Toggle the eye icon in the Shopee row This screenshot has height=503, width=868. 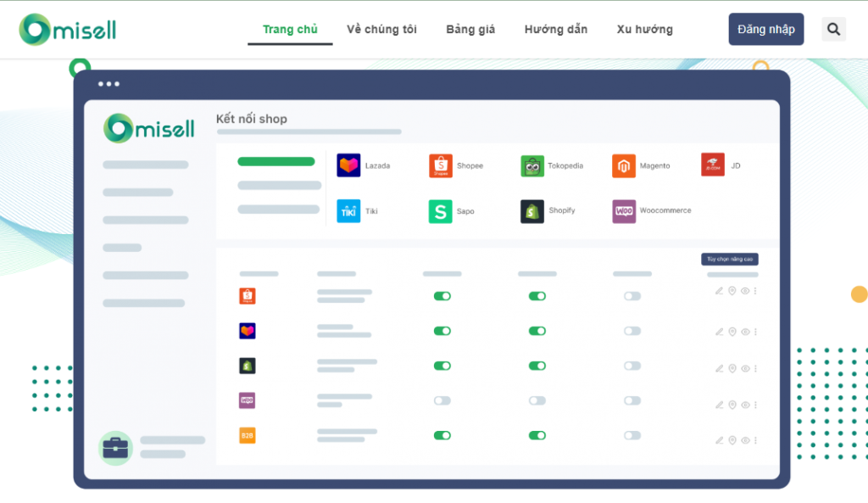745,291
